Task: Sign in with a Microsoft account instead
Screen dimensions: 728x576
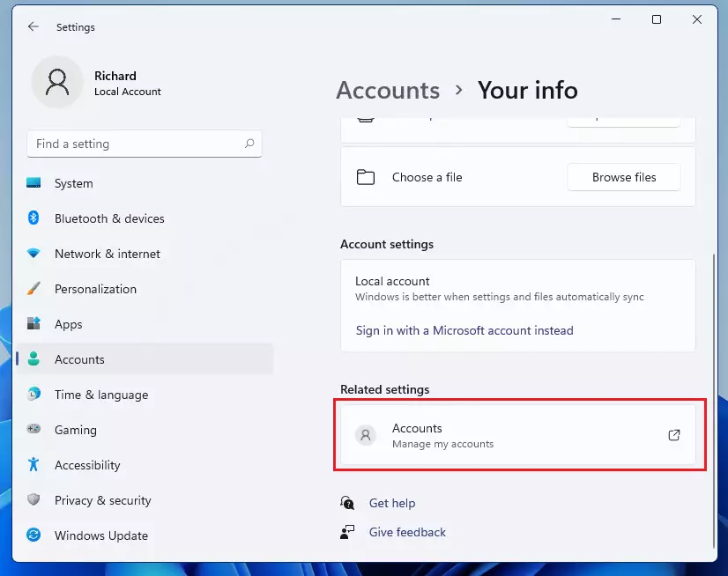Action: 464,330
